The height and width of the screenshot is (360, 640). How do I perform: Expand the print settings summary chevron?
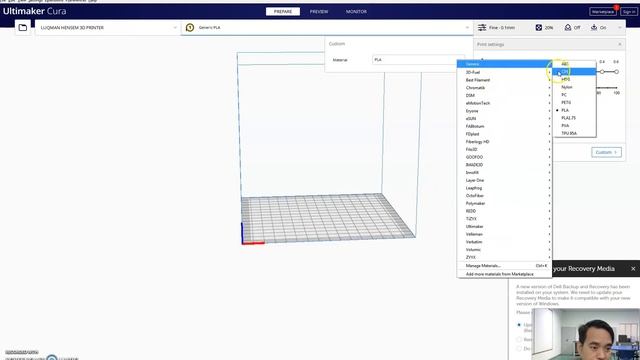click(x=620, y=27)
